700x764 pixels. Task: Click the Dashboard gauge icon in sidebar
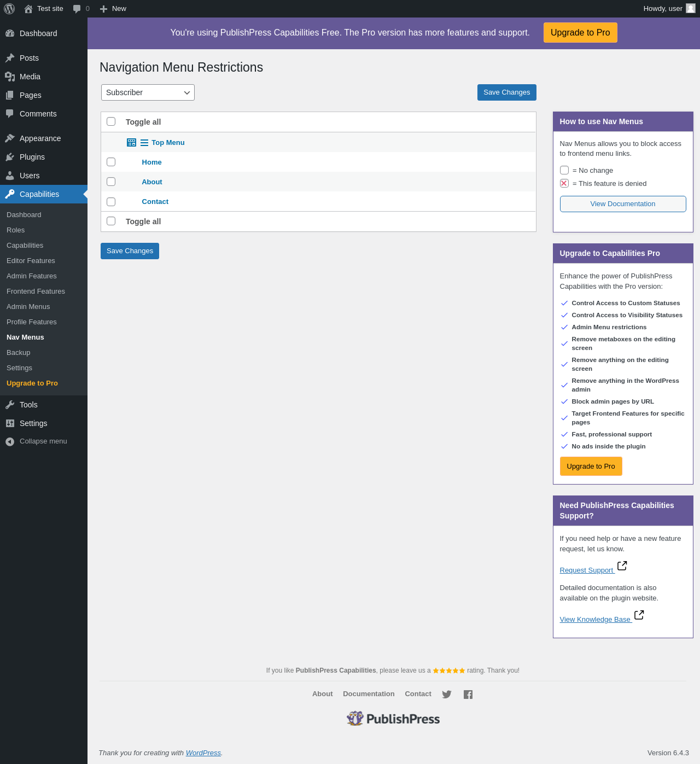pyautogui.click(x=10, y=33)
